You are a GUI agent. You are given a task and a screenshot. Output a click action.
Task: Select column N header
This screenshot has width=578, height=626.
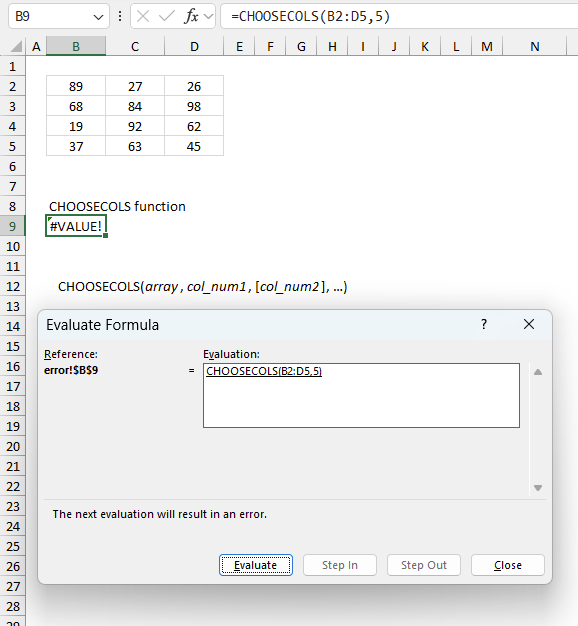(x=535, y=47)
